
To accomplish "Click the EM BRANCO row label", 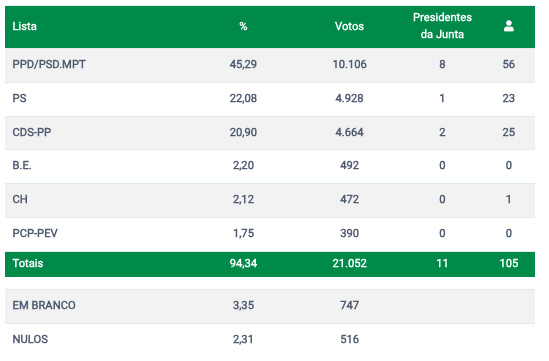I will [x=44, y=305].
